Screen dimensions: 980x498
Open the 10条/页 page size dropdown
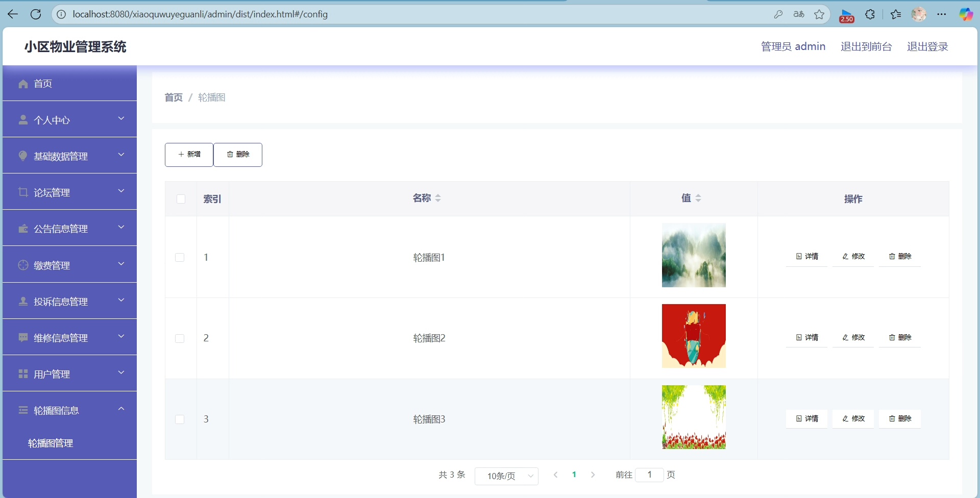coord(506,476)
